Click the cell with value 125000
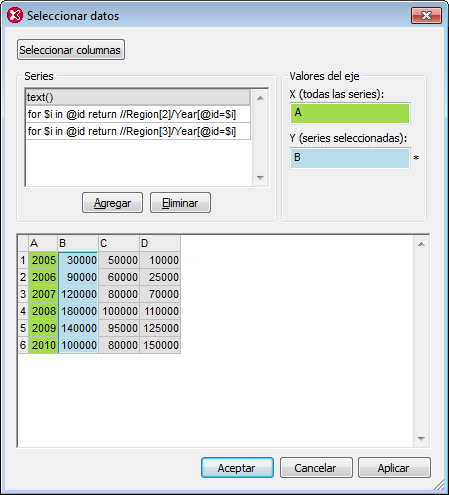 [x=160, y=328]
